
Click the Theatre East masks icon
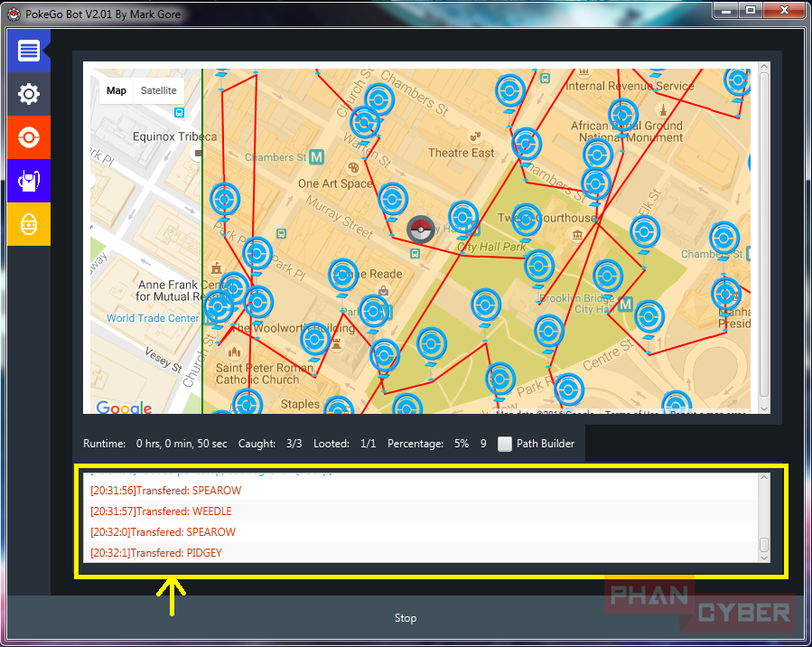tap(475, 136)
